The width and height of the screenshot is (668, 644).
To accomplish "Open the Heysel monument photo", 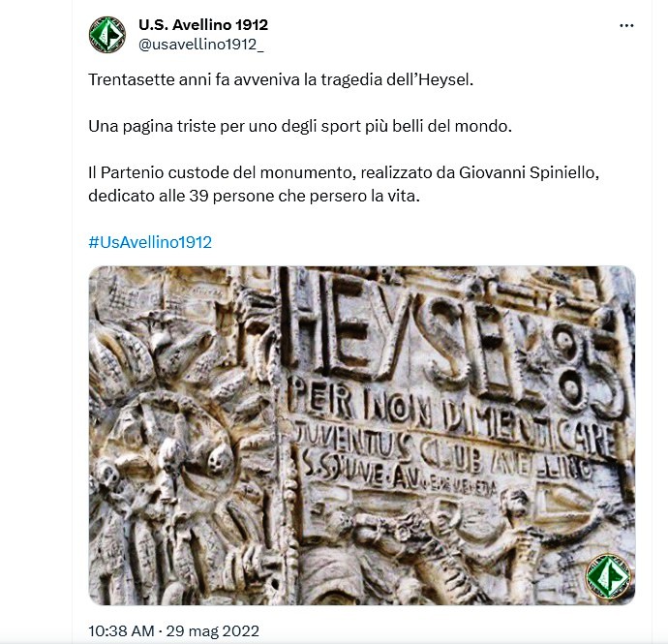I will (x=362, y=435).
